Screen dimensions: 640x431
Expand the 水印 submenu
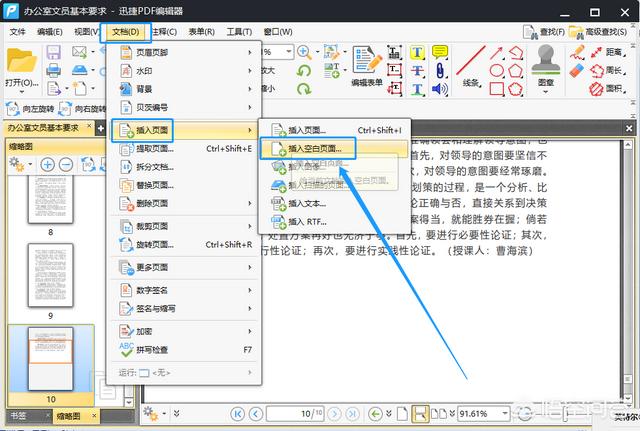coord(184,71)
